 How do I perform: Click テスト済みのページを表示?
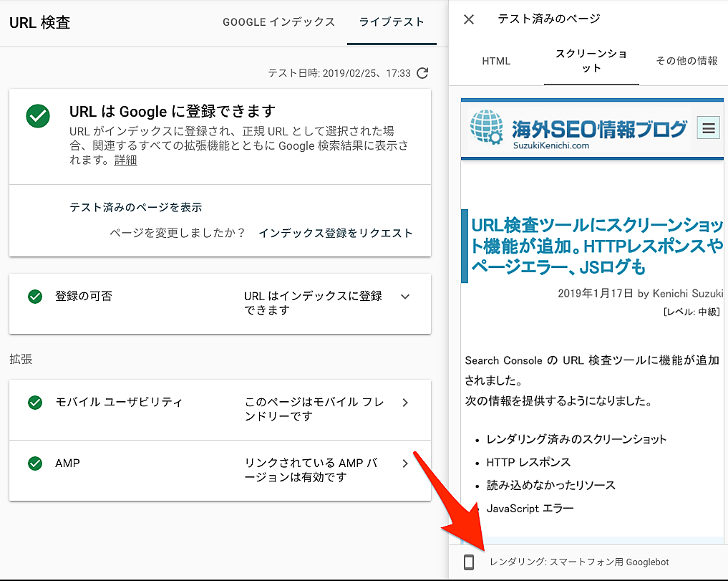[x=135, y=207]
